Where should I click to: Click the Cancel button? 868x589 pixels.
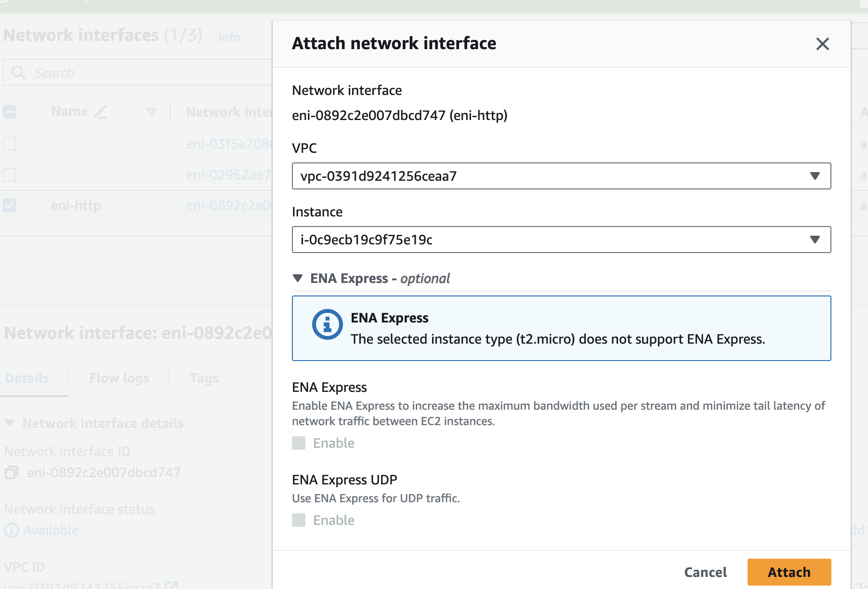tap(705, 572)
